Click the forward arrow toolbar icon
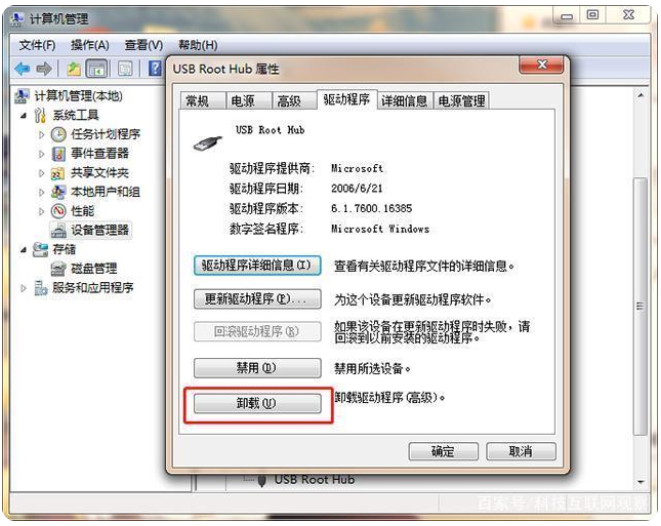661x526 pixels. (44, 68)
